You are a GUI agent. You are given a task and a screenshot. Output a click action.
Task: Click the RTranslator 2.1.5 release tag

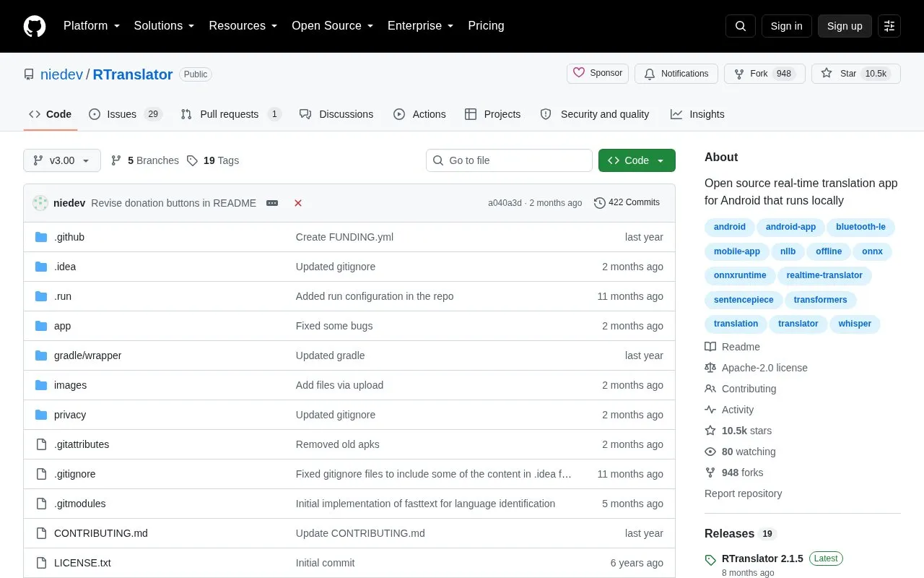coord(762,558)
